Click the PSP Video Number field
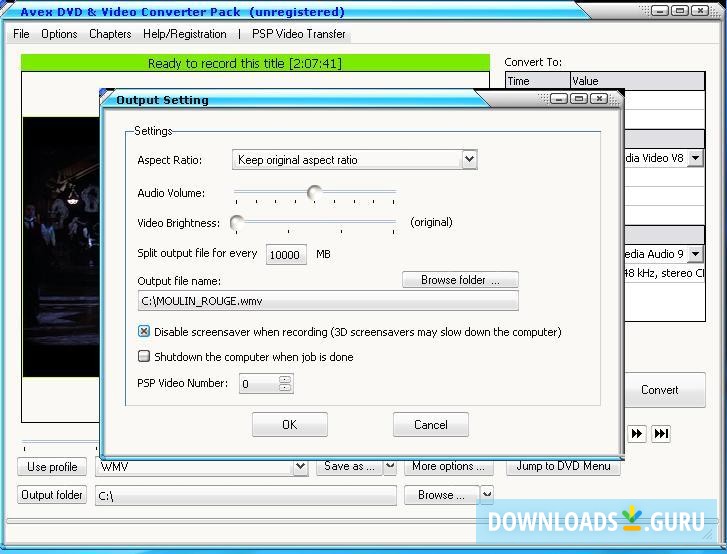The height and width of the screenshot is (554, 727). [x=259, y=384]
